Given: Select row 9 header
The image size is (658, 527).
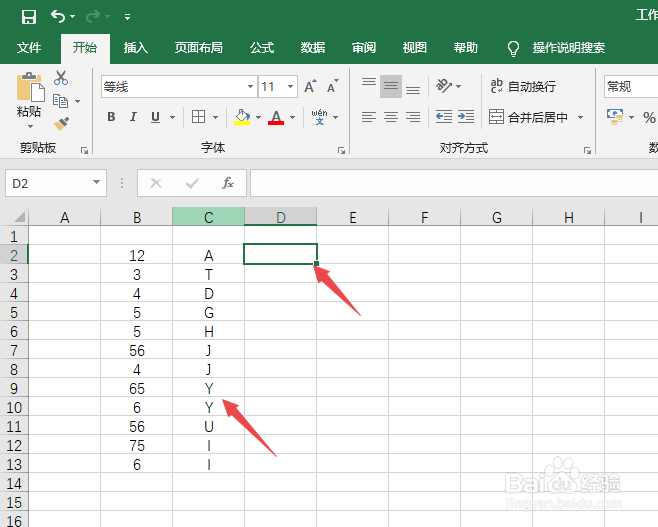Looking at the screenshot, I should pyautogui.click(x=14, y=388).
